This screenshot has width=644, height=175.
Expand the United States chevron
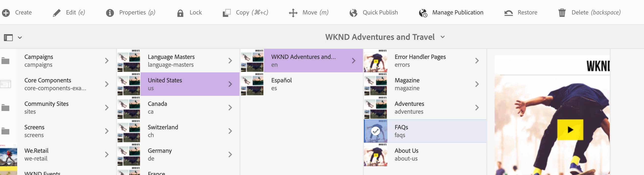[230, 84]
